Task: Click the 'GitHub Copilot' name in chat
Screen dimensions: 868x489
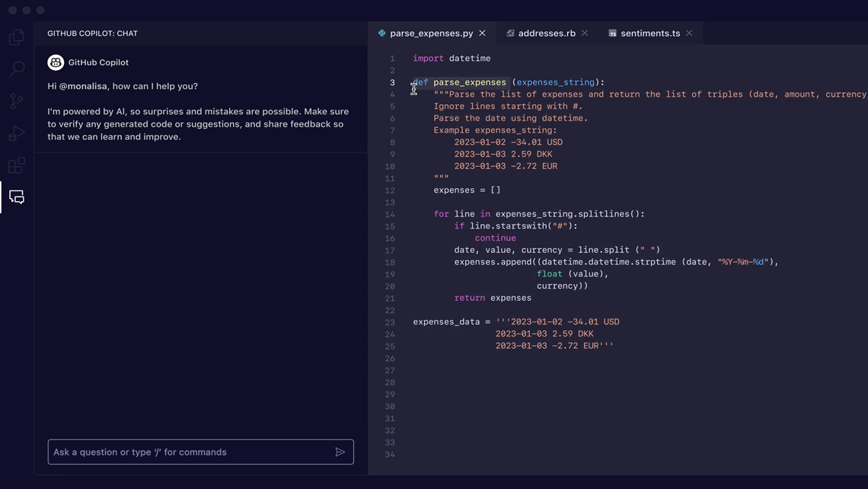Action: 98,62
